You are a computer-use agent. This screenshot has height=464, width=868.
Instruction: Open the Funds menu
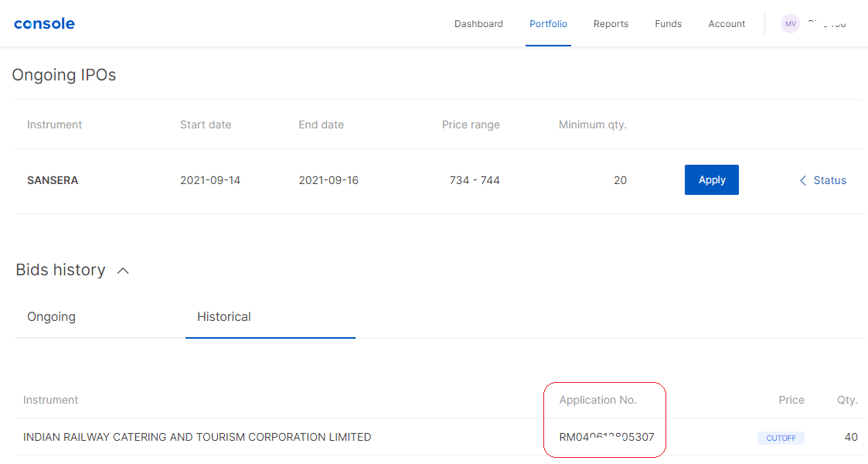coord(668,24)
